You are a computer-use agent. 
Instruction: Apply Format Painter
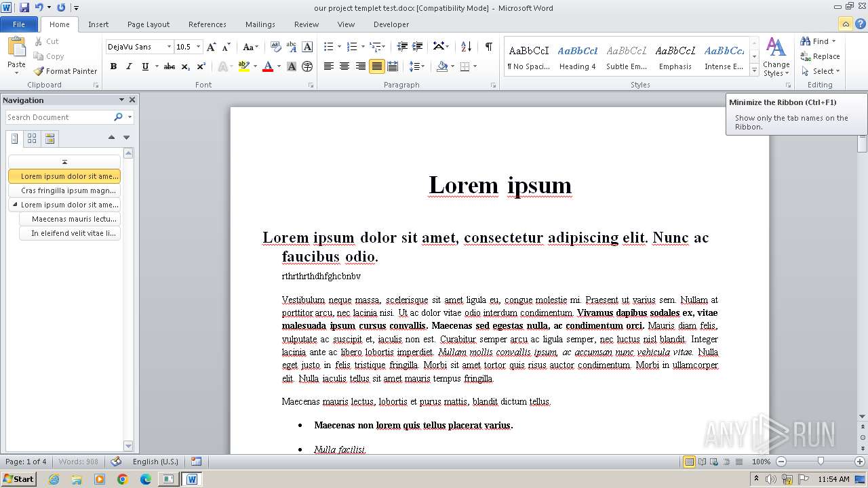(65, 71)
